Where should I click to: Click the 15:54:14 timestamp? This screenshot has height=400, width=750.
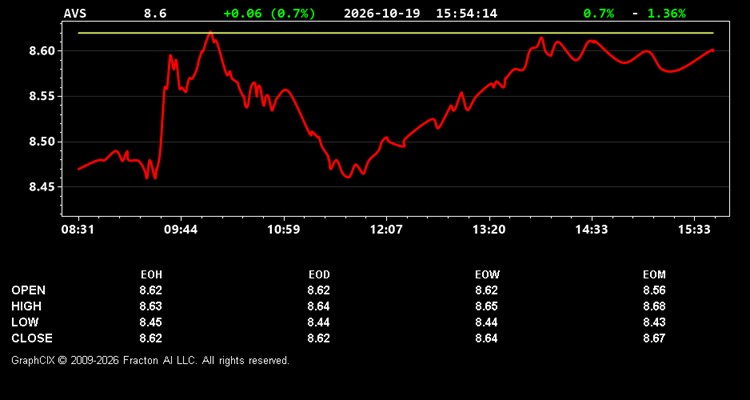[x=466, y=13]
